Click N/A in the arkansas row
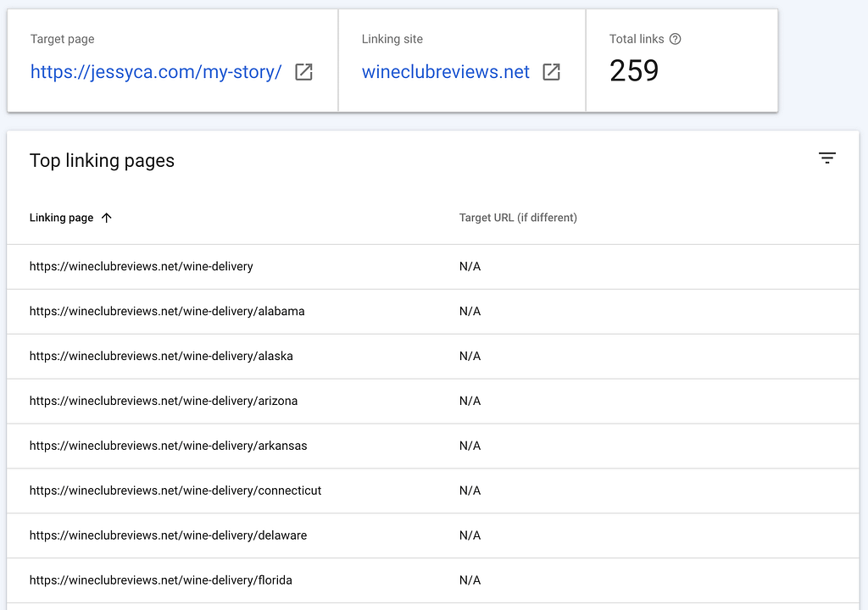Screen dimensions: 868x610 [x=470, y=446]
